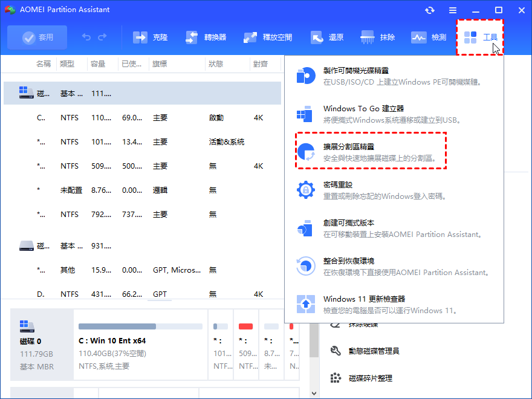Click the red 509 NTFS partition block

[x=246, y=345]
